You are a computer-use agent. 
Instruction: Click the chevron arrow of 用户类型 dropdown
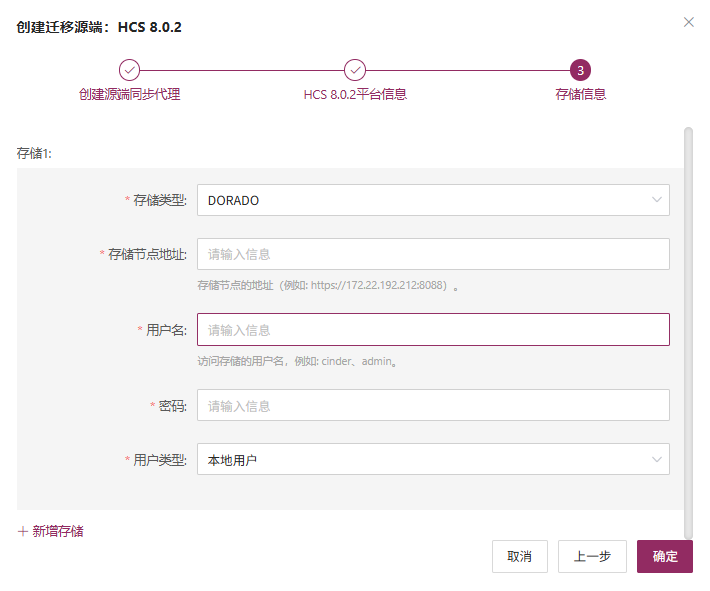pos(657,459)
